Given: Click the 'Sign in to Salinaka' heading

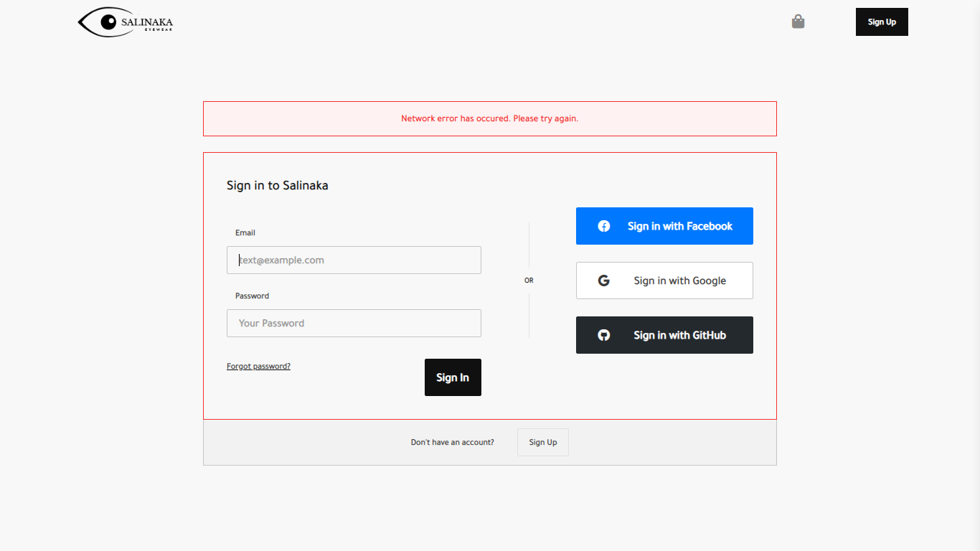Looking at the screenshot, I should (277, 185).
